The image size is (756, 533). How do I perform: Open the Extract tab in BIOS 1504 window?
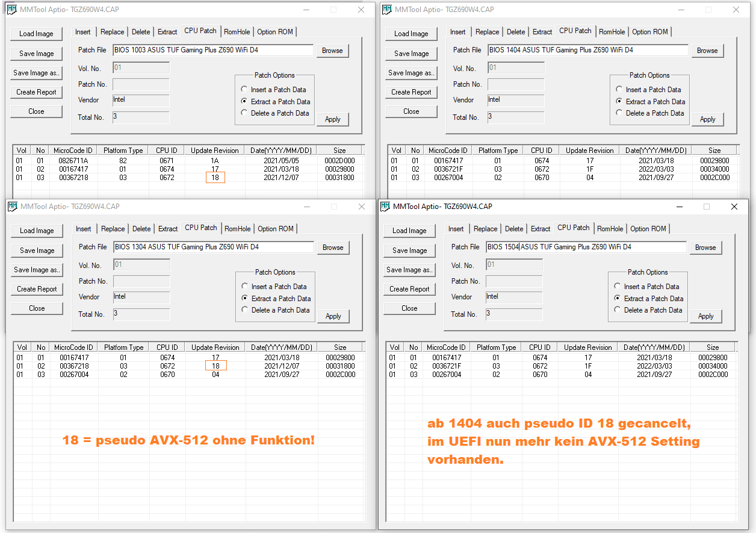[x=541, y=229]
